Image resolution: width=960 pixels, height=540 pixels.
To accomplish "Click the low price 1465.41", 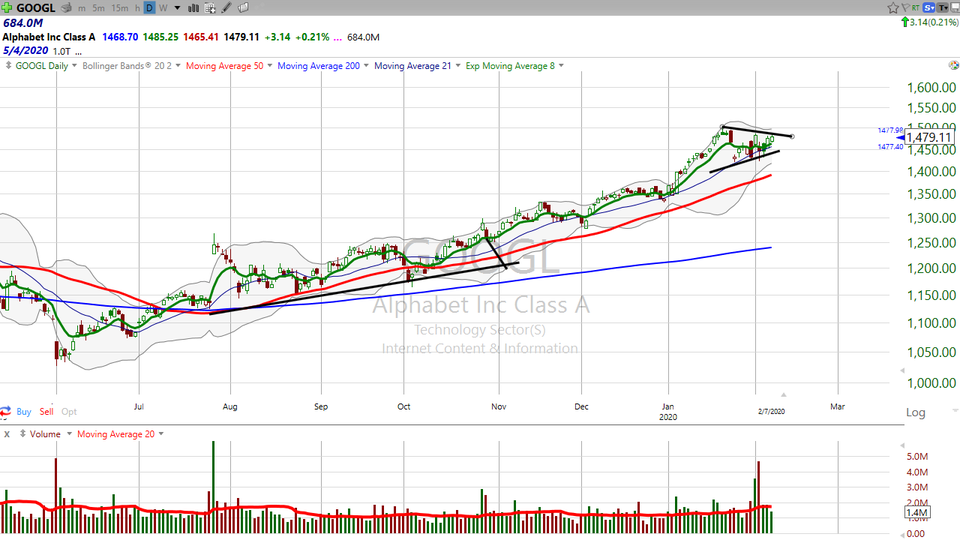I will 201,37.
